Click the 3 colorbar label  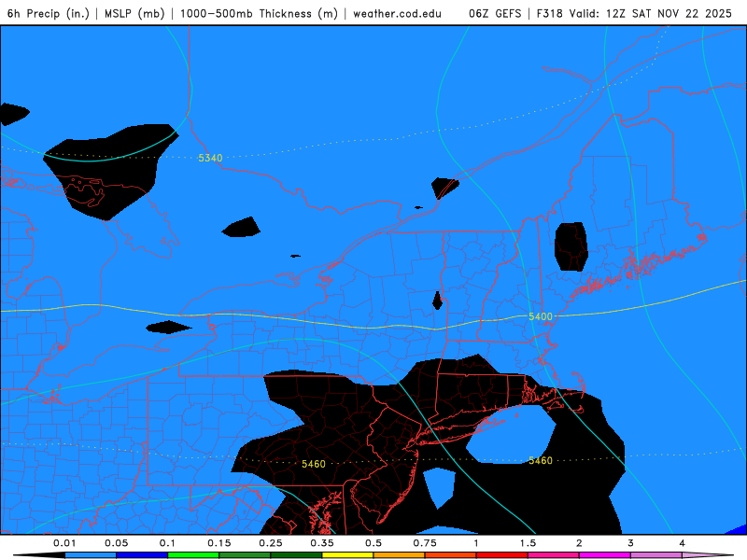tap(631, 543)
